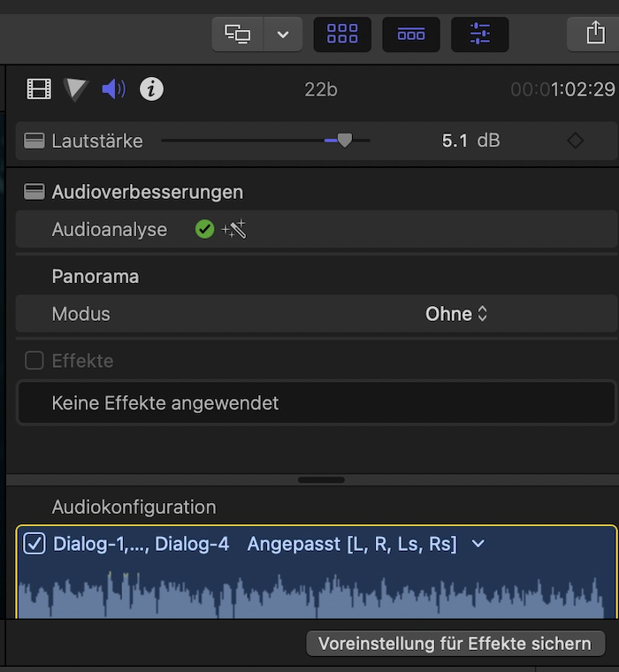Open the Video inspector tab

(39, 89)
